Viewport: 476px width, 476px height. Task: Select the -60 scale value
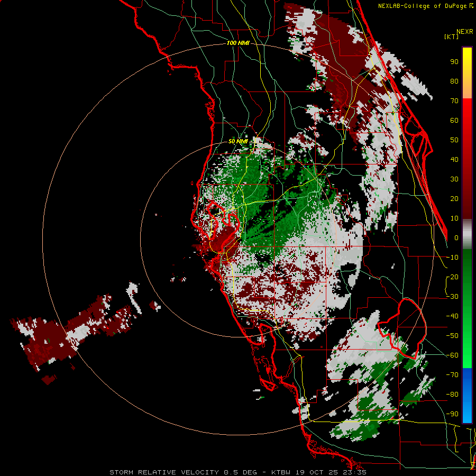click(x=452, y=355)
